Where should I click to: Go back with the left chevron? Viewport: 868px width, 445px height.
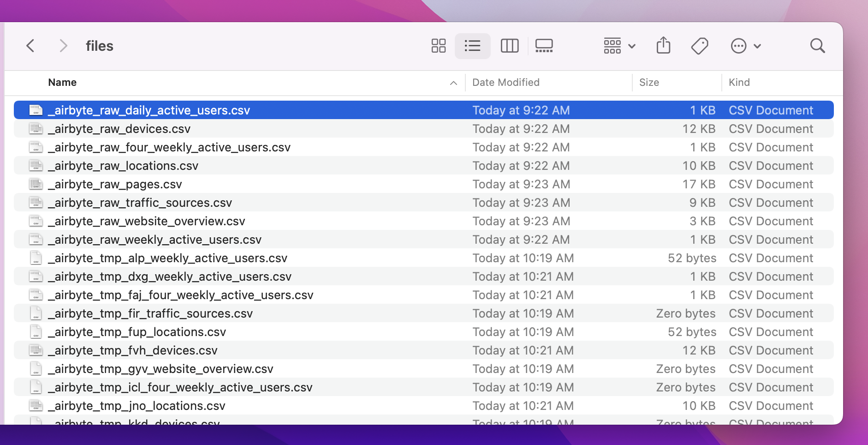tap(30, 46)
